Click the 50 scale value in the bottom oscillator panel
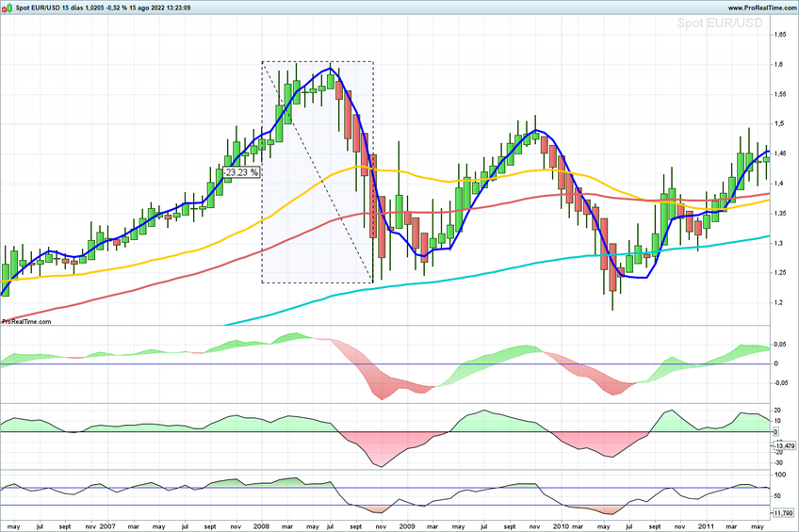This screenshot has height=532, width=799. tap(777, 496)
